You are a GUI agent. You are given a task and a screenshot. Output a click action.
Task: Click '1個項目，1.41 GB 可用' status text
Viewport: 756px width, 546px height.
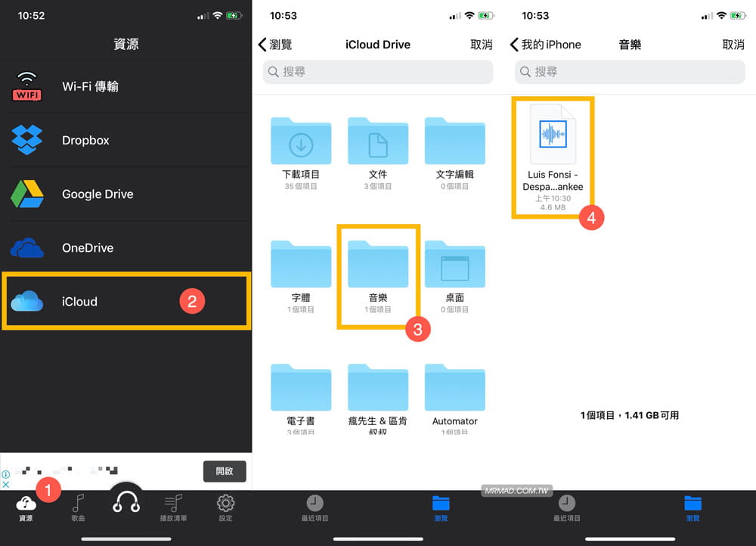630,415
